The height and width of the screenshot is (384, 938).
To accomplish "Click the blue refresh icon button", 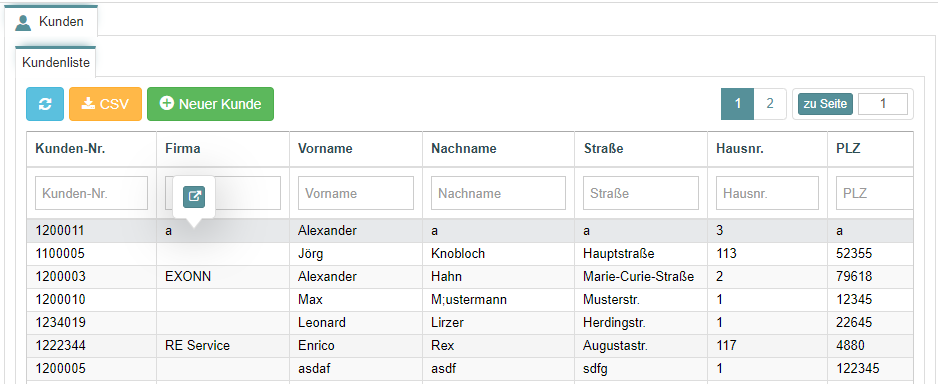I will point(45,104).
